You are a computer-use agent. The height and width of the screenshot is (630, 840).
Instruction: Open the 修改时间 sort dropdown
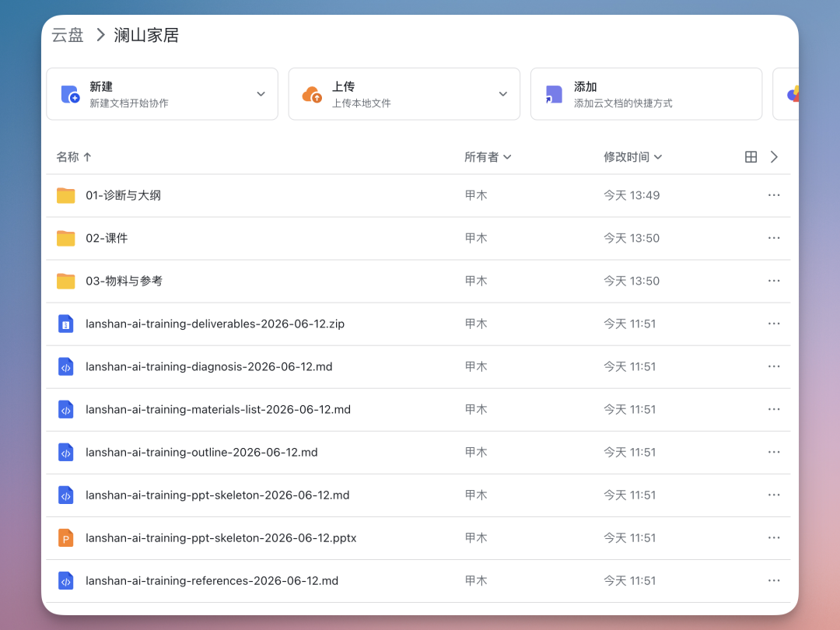click(x=632, y=157)
